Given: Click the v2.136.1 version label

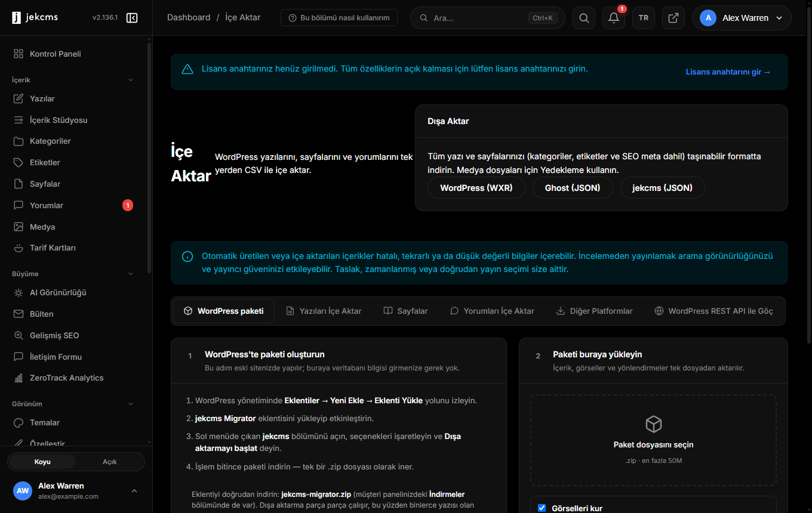Looking at the screenshot, I should (x=106, y=18).
